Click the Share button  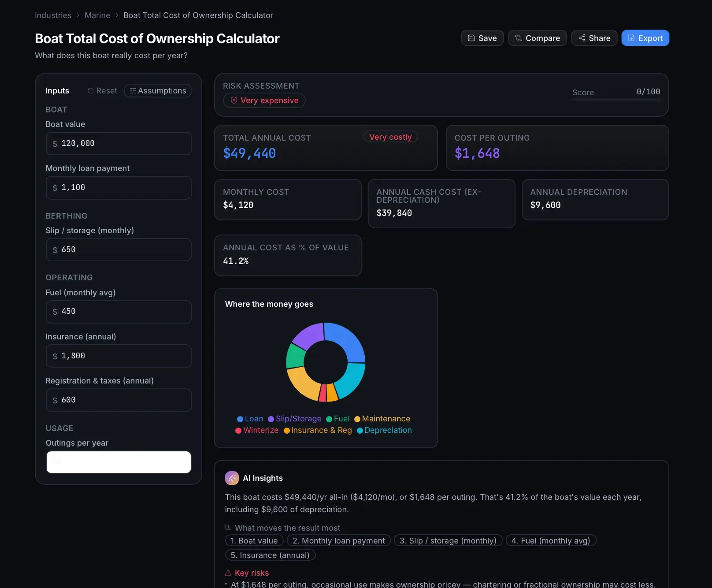594,38
